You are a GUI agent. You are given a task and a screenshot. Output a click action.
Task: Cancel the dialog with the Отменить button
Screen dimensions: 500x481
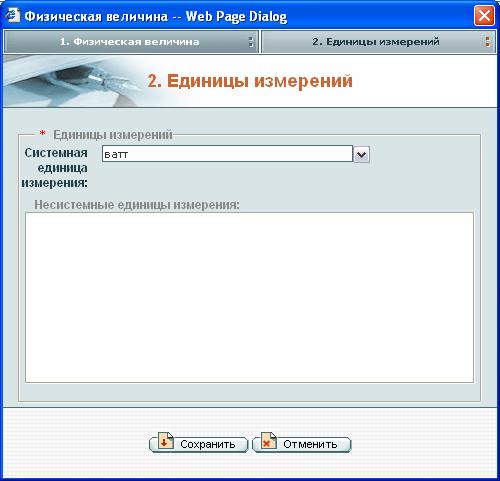tap(302, 444)
